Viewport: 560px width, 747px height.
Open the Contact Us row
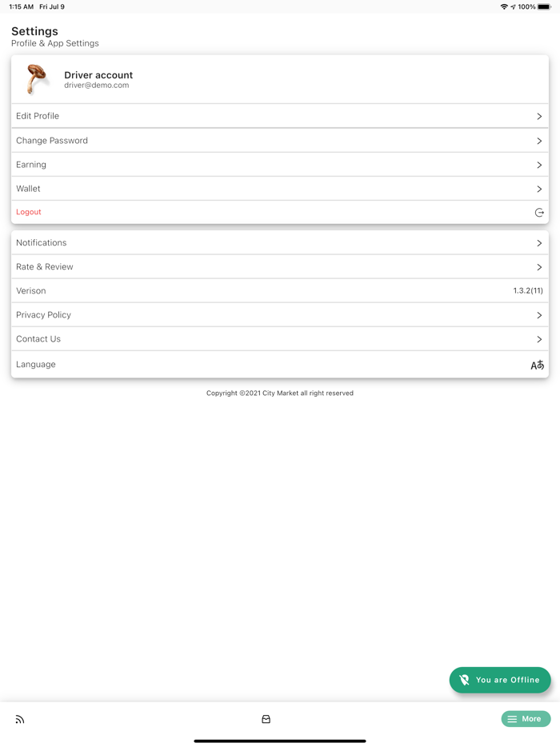point(280,339)
